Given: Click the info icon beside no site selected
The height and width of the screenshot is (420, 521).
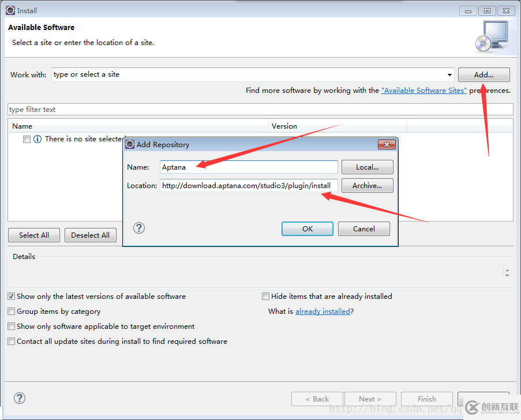Looking at the screenshot, I should click(38, 139).
